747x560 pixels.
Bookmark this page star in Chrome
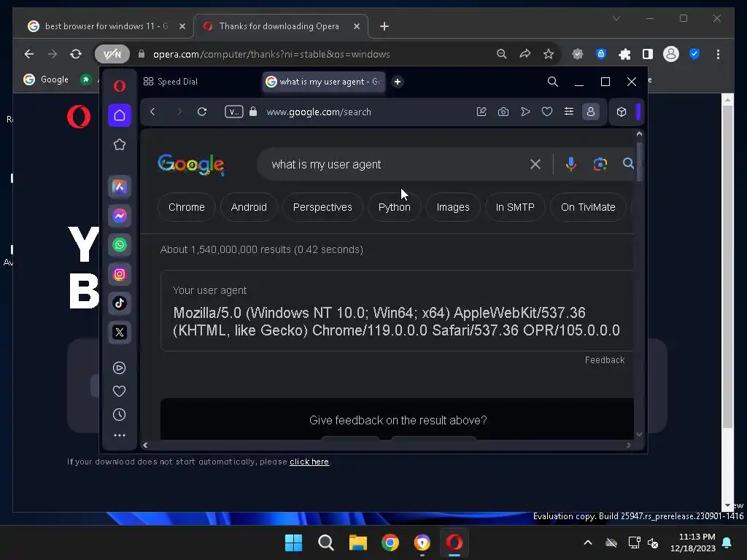coord(549,54)
